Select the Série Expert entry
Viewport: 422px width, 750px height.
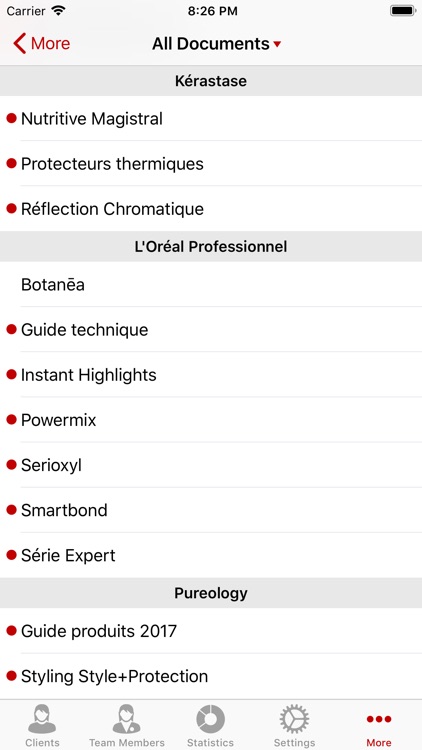click(211, 555)
